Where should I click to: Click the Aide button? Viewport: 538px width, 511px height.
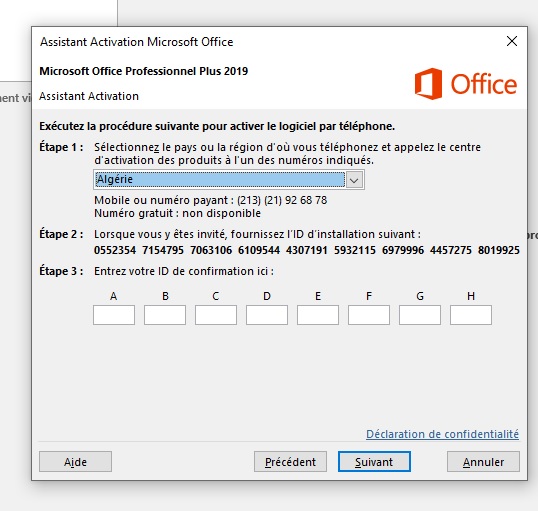point(75,462)
